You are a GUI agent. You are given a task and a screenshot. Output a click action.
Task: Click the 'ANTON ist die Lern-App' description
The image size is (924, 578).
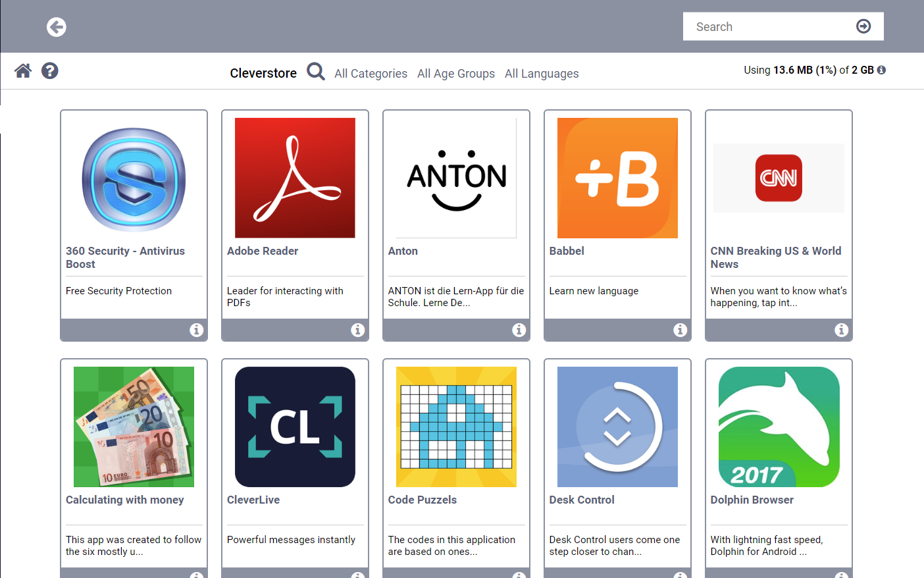tap(456, 297)
